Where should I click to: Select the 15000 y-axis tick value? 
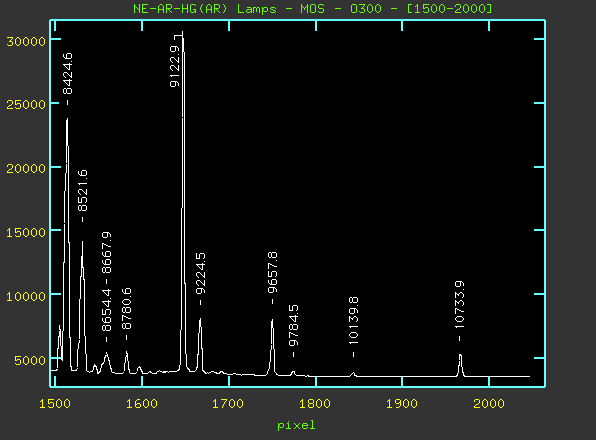click(x=26, y=233)
